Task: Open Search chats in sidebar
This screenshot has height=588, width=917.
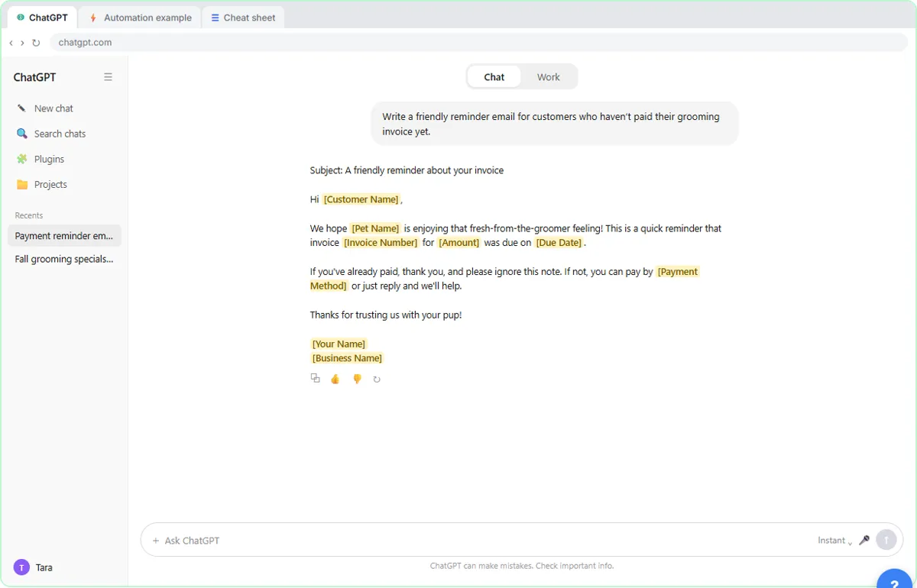Action: (64, 134)
